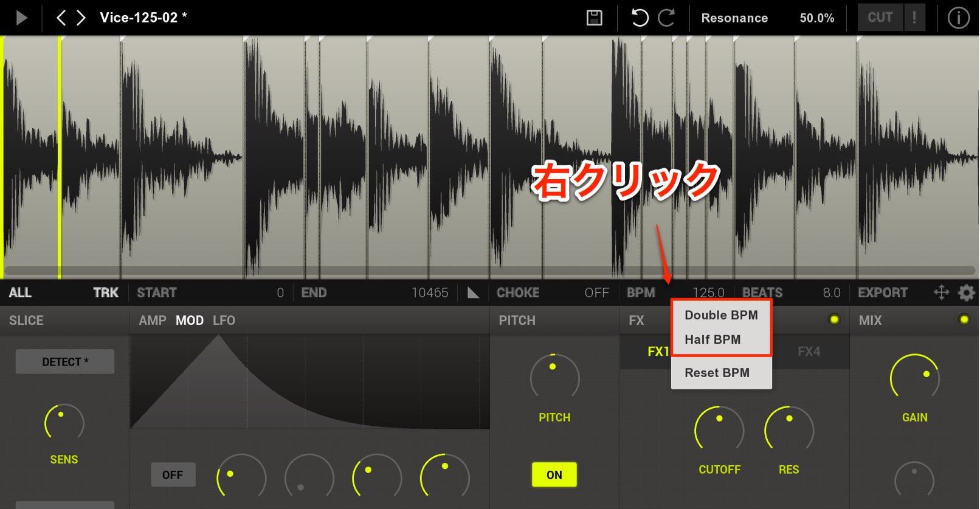Click the waveform horizontal scrollbar
The height and width of the screenshot is (509, 980).
[x=489, y=270]
